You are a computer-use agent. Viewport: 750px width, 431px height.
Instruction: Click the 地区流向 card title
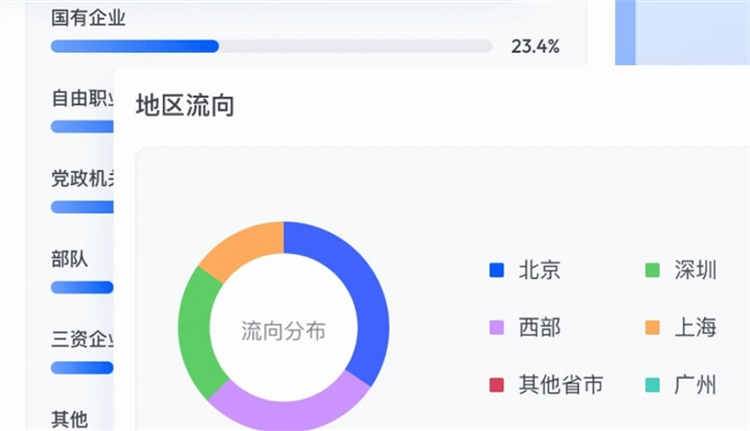coord(185,105)
